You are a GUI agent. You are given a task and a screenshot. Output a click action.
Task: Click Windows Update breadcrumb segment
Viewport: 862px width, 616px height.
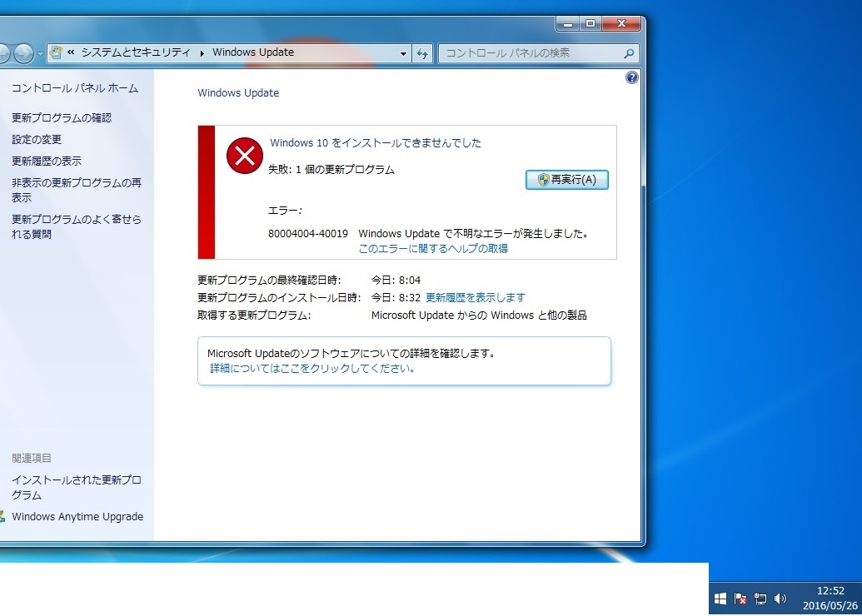click(253, 52)
